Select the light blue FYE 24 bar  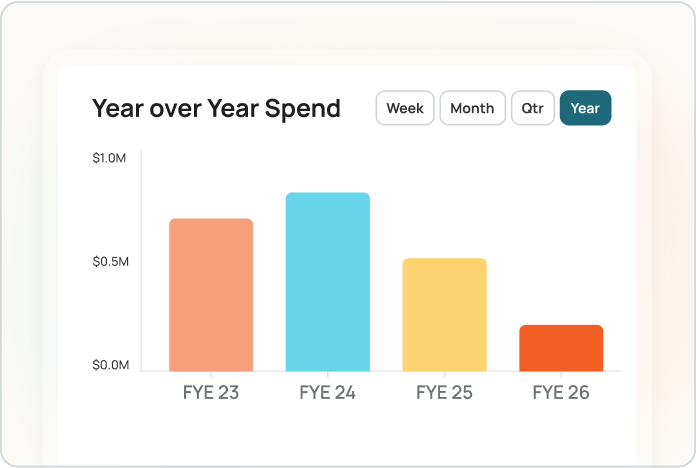[328, 282]
